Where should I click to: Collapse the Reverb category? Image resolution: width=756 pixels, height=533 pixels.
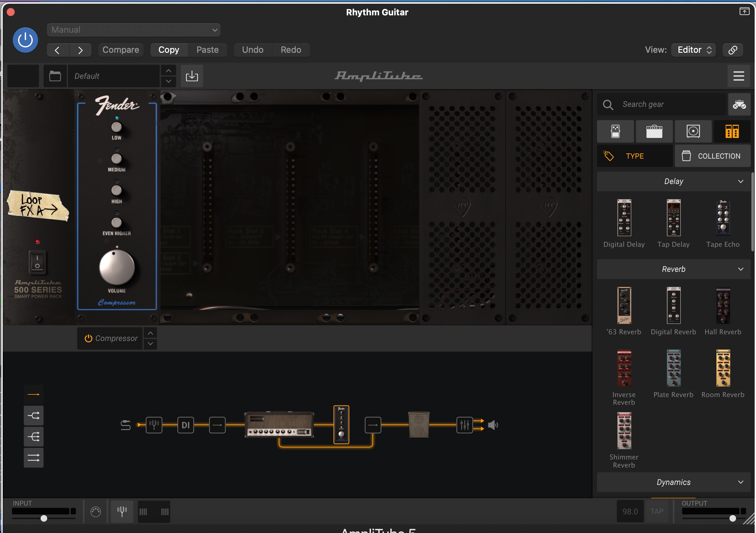(674, 269)
